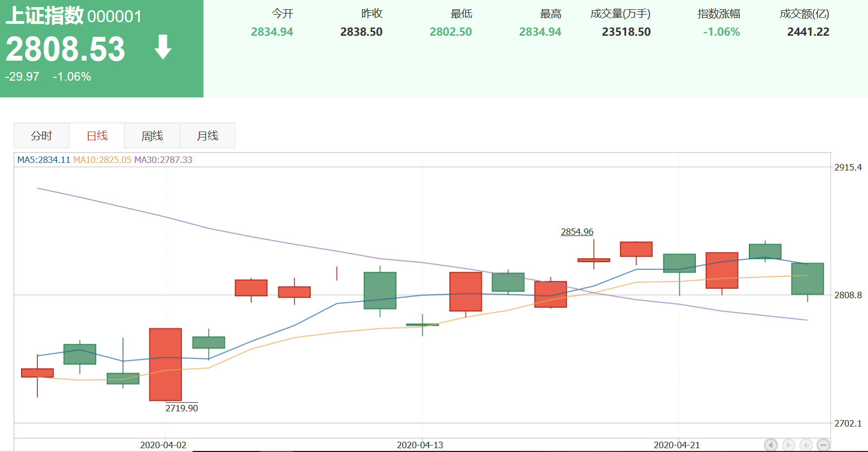868x452 pixels.
Task: Open the 周线 weekly chart tab
Action: coord(152,135)
